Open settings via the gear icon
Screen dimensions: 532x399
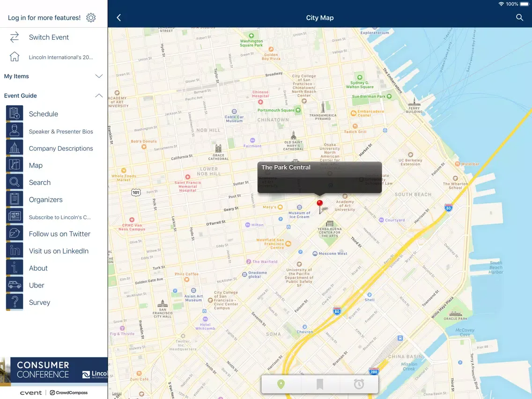click(x=91, y=18)
